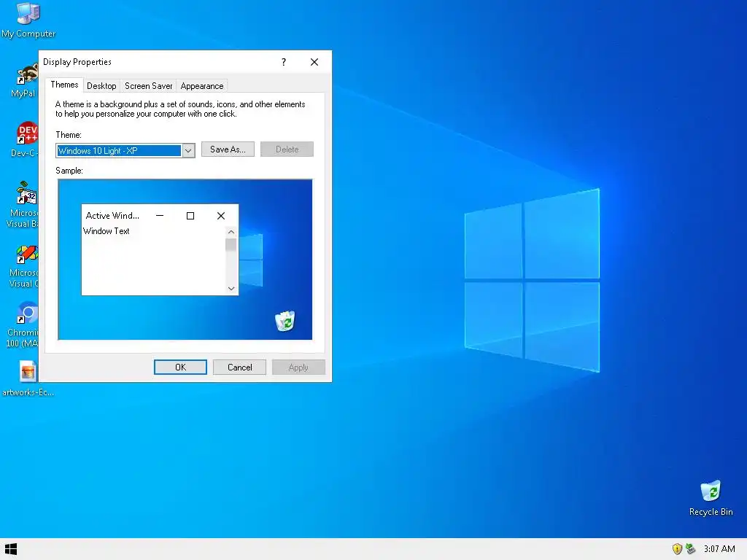Click the 'Window Text' sample text
Screen dimensions: 747x560
click(107, 231)
